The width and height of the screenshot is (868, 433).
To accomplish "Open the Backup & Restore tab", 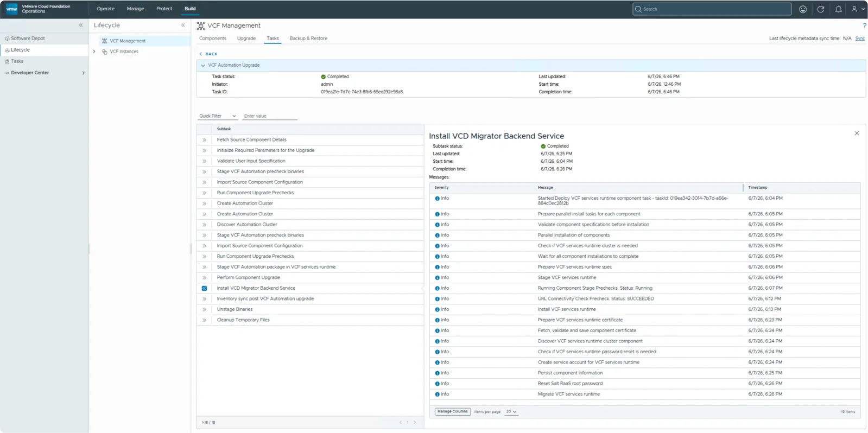I will coord(308,39).
